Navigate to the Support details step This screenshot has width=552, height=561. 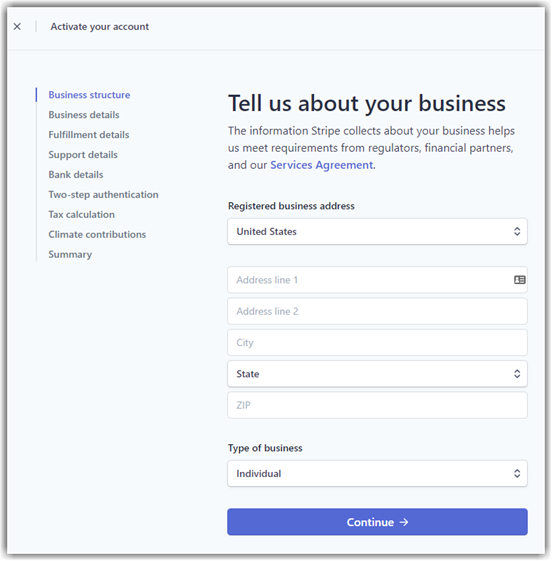[x=83, y=155]
